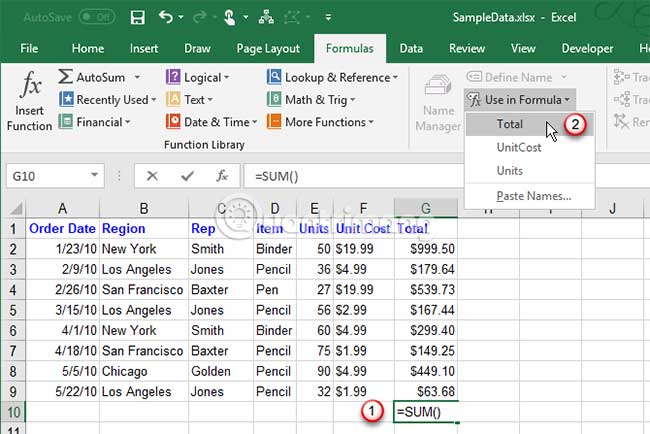
Task: Click cell G10 containing =SUM()
Action: (x=426, y=412)
